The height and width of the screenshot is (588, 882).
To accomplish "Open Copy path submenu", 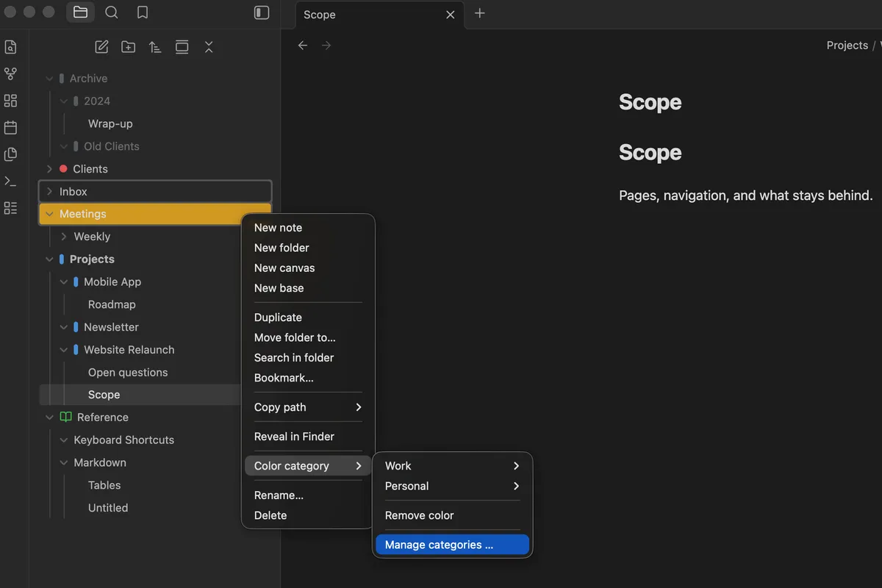I will (308, 407).
